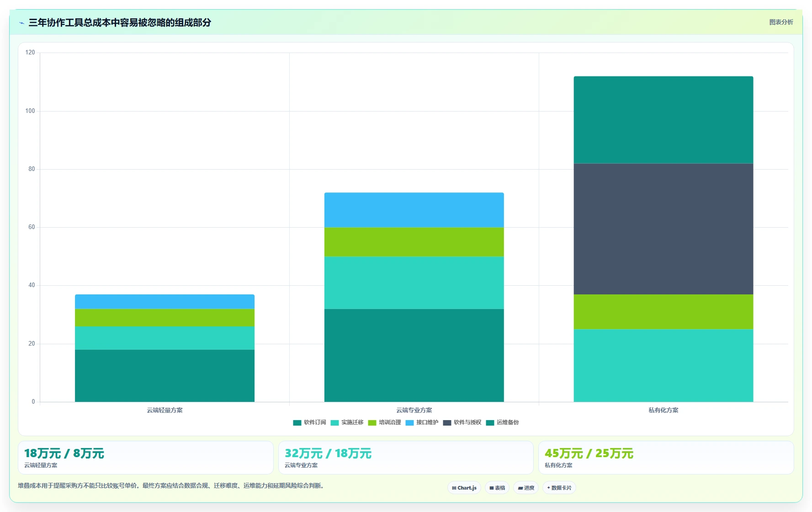Click the 40 y-axis tick label
Viewport: 812px width, 512px height.
click(32, 285)
